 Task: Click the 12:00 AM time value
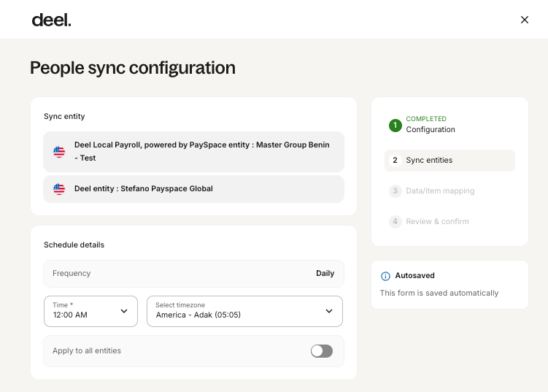(70, 315)
